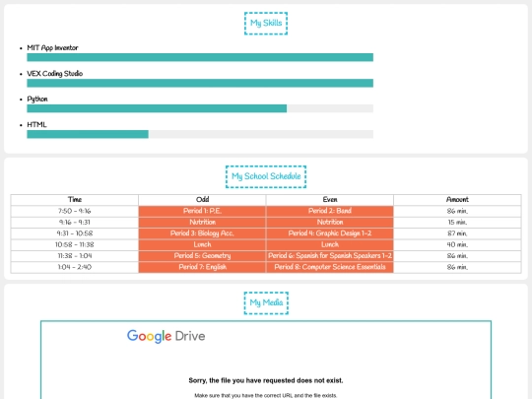
Task: Click the HTML skill progress bar
Action: 200,134
